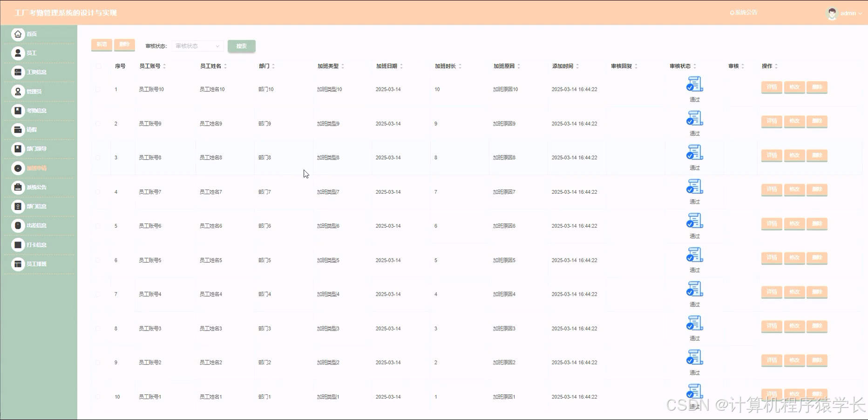This screenshot has height=420, width=868.
Task: Click the approved status icon for 员工账号7
Action: tap(694, 187)
